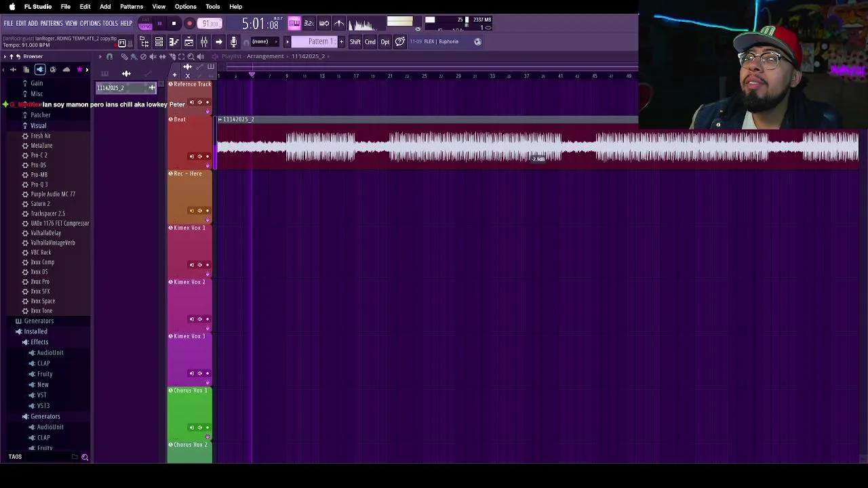Click the magnet snap icon in playlist toolbar
The height and width of the screenshot is (488, 868).
click(109, 57)
